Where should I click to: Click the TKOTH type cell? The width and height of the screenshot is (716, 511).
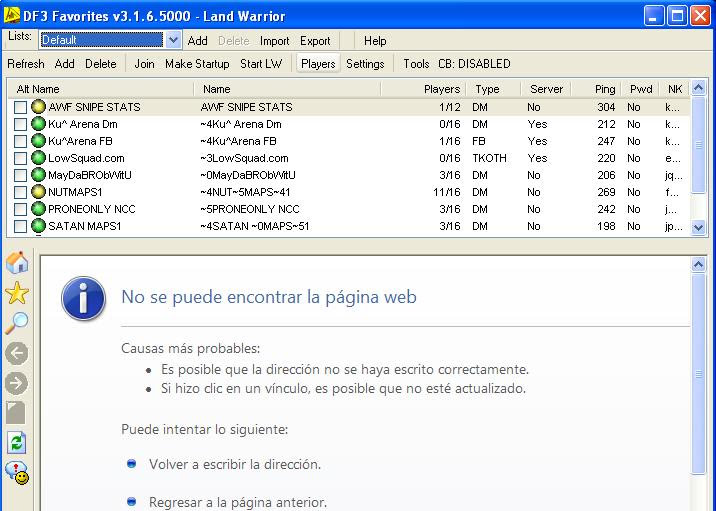point(489,158)
